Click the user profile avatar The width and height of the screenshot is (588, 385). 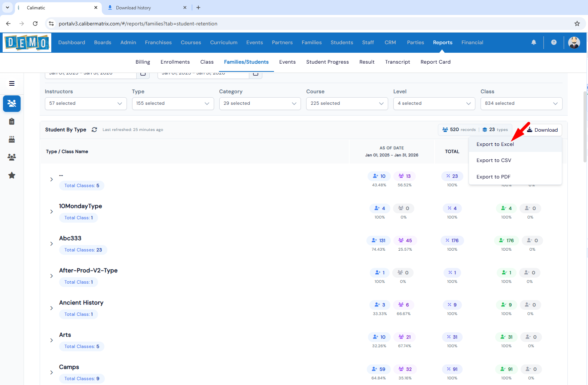(574, 42)
